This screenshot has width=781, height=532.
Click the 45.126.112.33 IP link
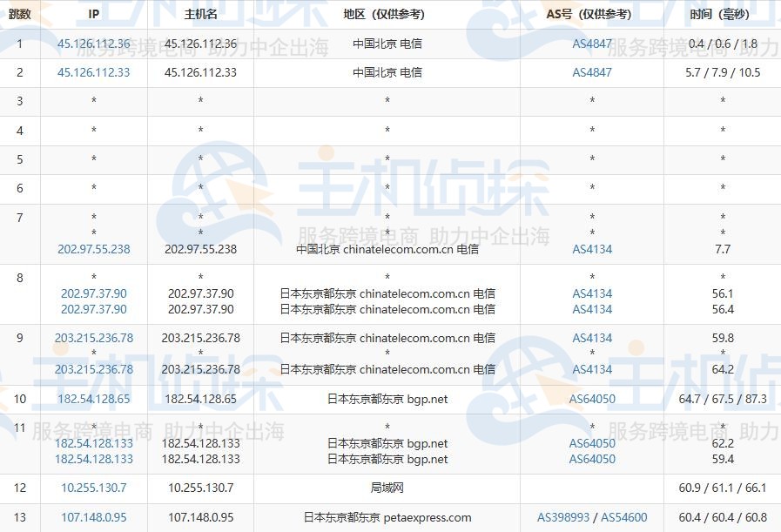pos(92,72)
